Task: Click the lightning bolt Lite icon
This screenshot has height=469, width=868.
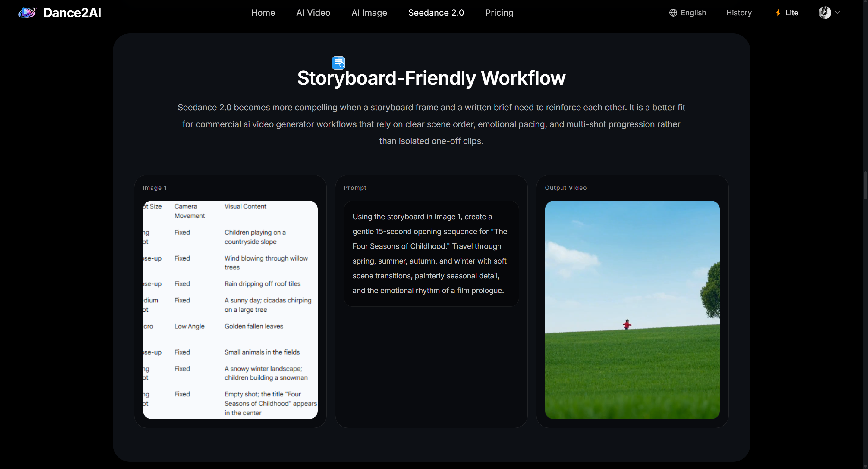Action: (778, 13)
